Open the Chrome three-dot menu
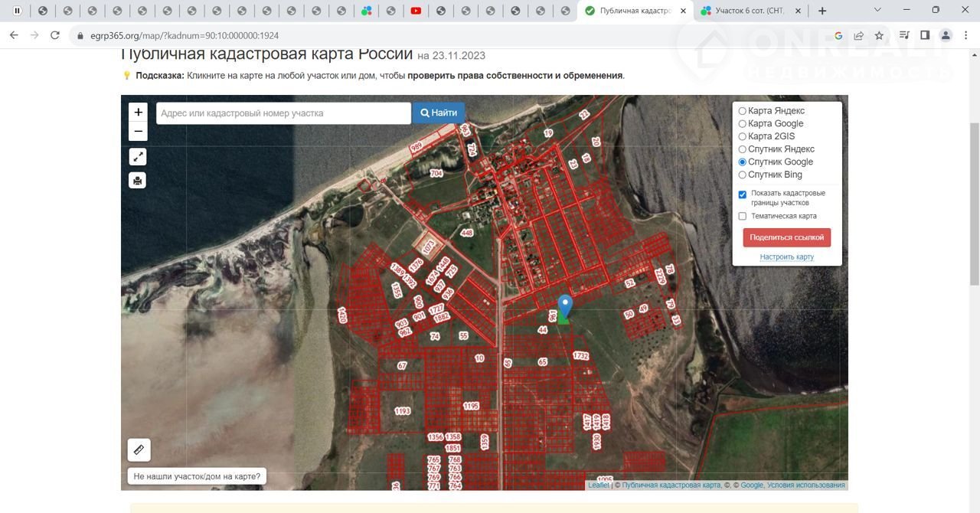 click(966, 35)
